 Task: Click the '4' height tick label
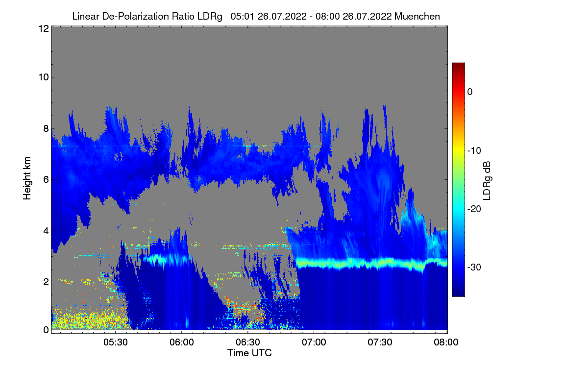click(45, 230)
